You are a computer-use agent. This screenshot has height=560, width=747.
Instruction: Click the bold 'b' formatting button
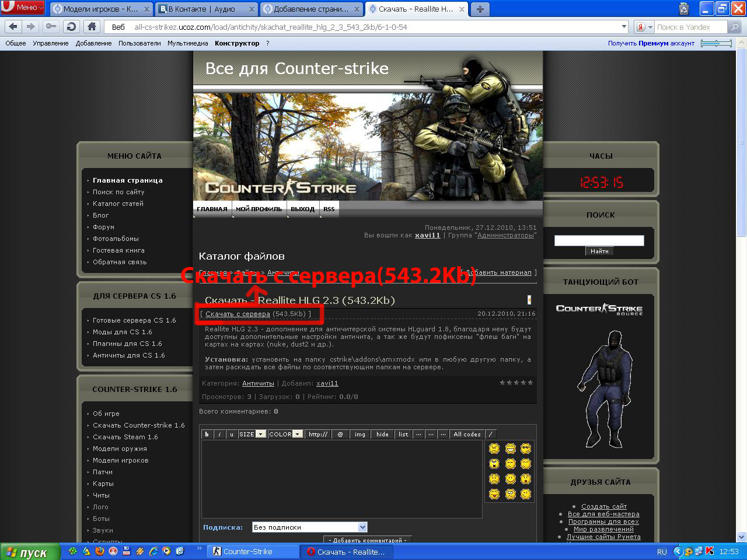[x=207, y=434]
